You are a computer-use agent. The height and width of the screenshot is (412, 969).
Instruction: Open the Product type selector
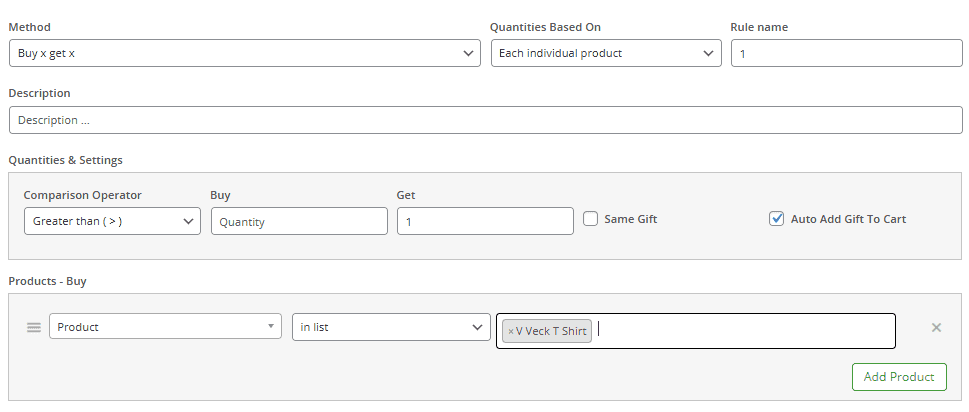tap(165, 327)
